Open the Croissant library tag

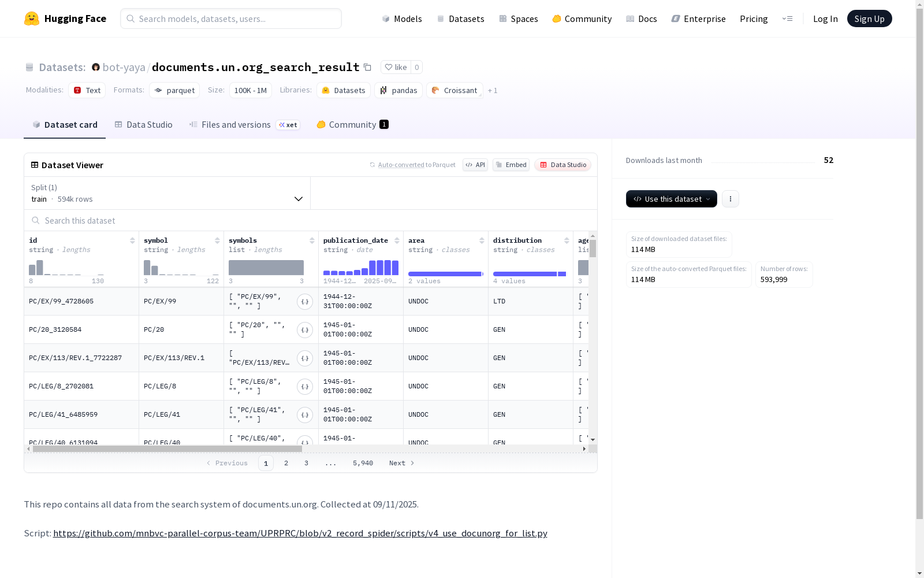pyautogui.click(x=454, y=90)
